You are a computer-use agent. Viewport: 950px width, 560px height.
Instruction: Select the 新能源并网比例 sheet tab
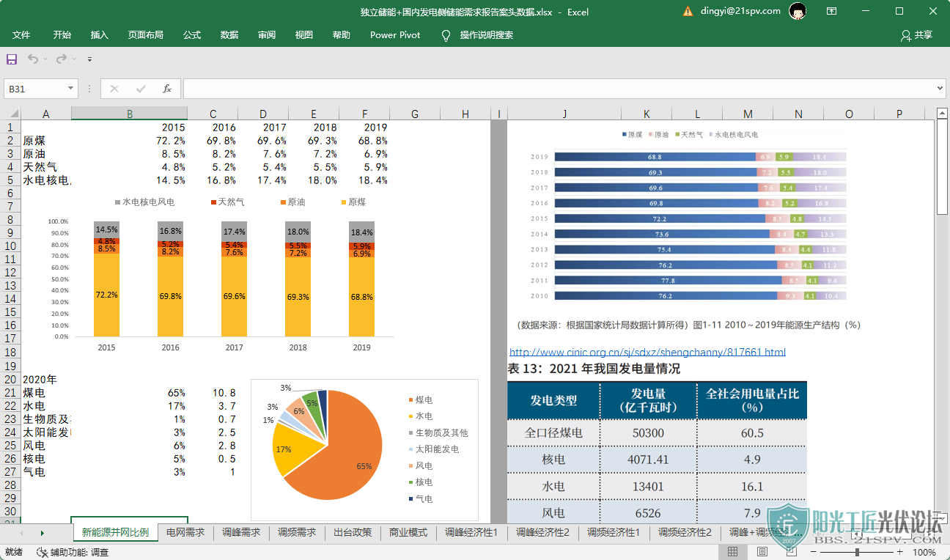[x=115, y=533]
